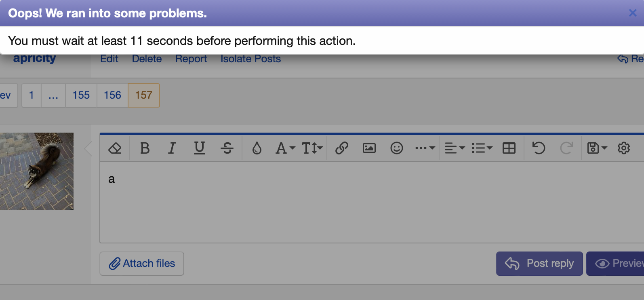The height and width of the screenshot is (300, 644).
Task: Undo the last editor change
Action: click(539, 148)
